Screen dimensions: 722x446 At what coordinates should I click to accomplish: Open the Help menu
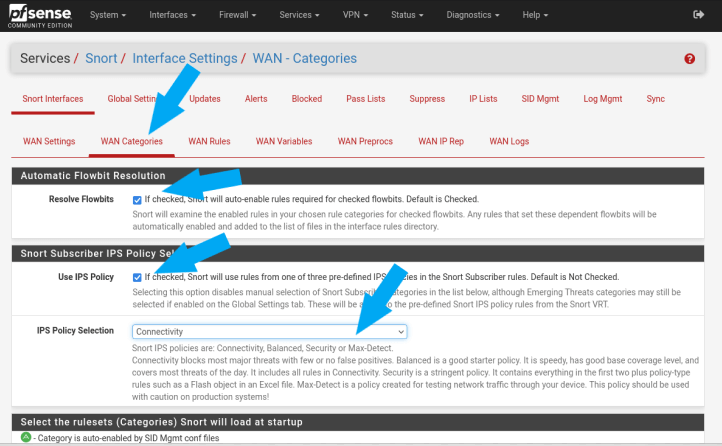click(535, 15)
